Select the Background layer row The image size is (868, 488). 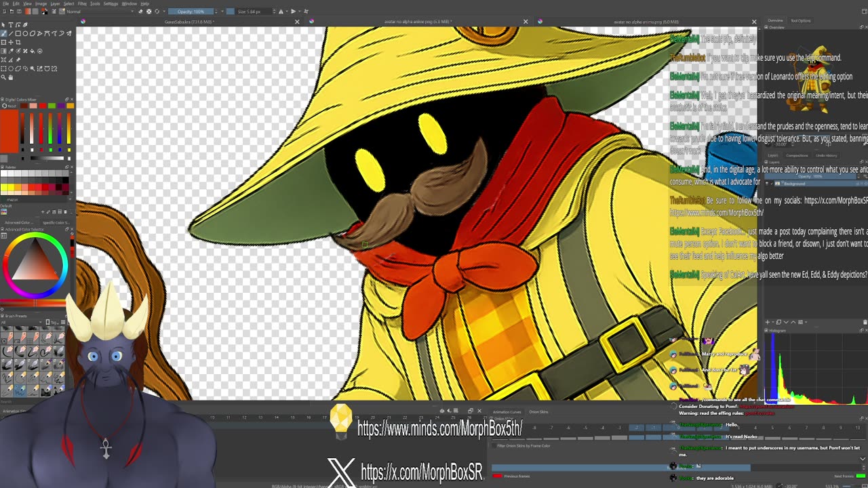coord(821,184)
